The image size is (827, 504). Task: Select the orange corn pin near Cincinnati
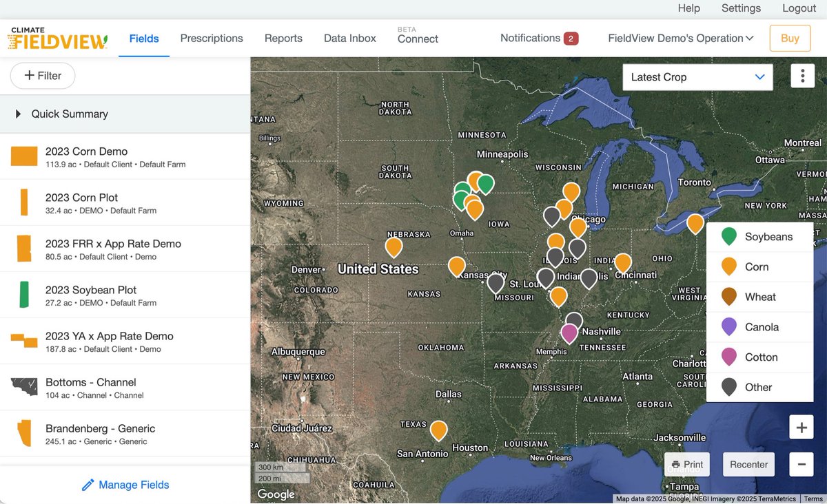623,263
